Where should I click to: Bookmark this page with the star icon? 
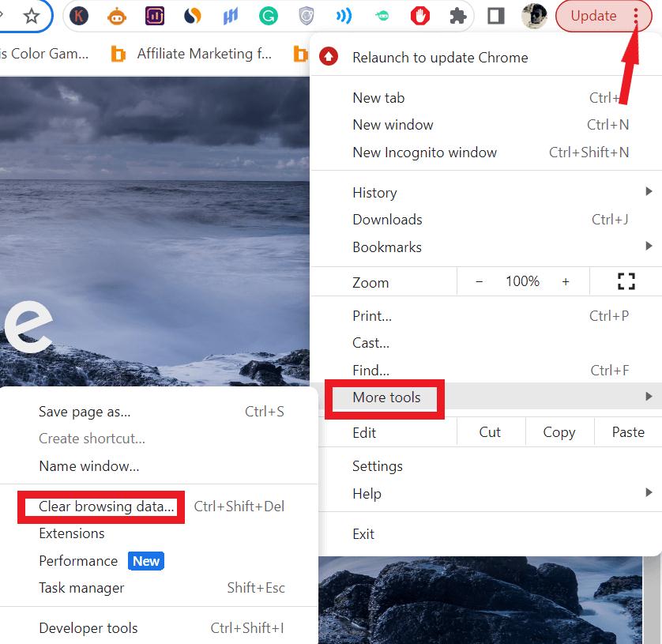click(x=32, y=17)
